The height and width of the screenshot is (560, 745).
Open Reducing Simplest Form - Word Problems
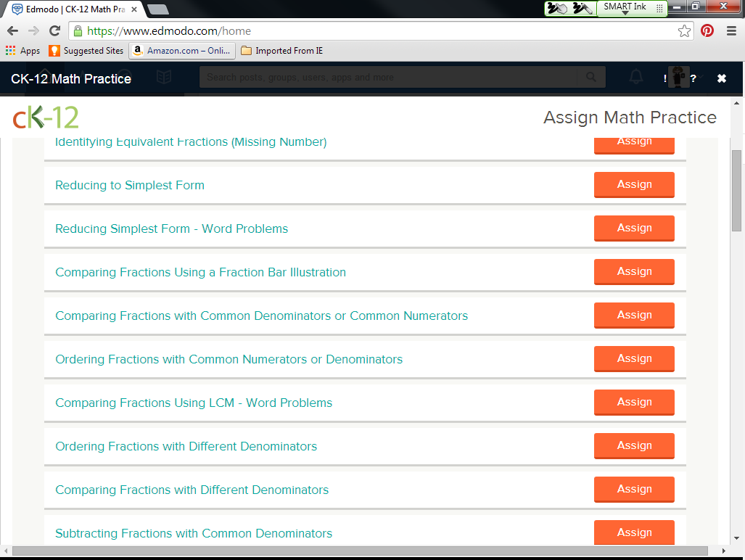tap(171, 228)
